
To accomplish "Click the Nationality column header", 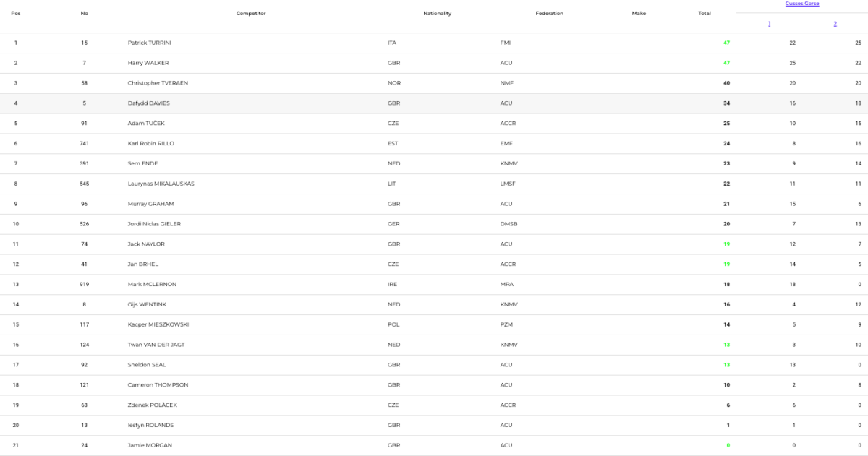I will [437, 13].
